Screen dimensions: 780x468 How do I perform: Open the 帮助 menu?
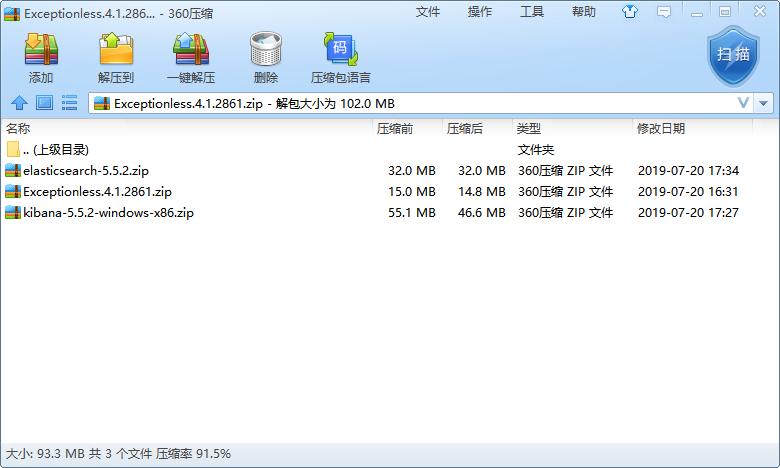pyautogui.click(x=584, y=11)
